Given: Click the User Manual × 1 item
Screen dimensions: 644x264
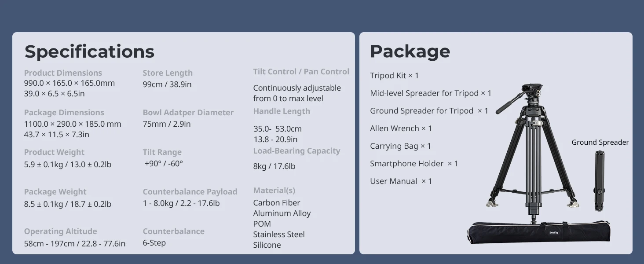Looking at the screenshot, I should point(401,181).
